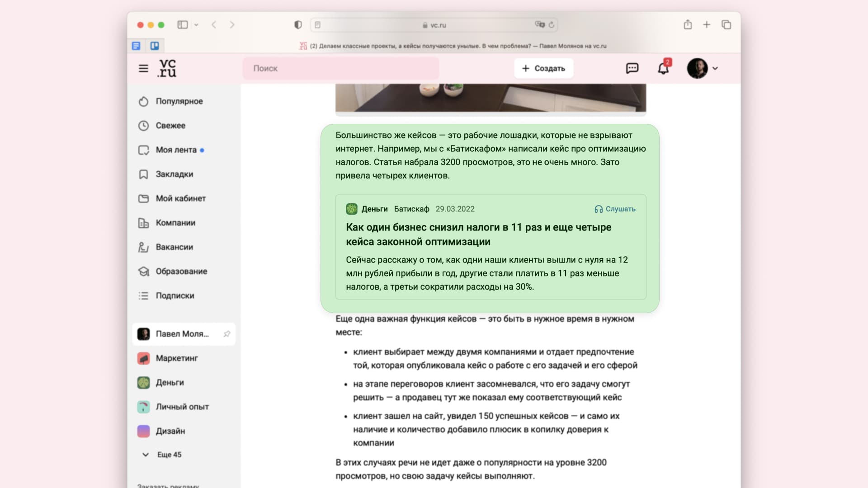Reload the page with the refresh icon
Image resolution: width=868 pixels, height=488 pixels.
click(x=552, y=25)
